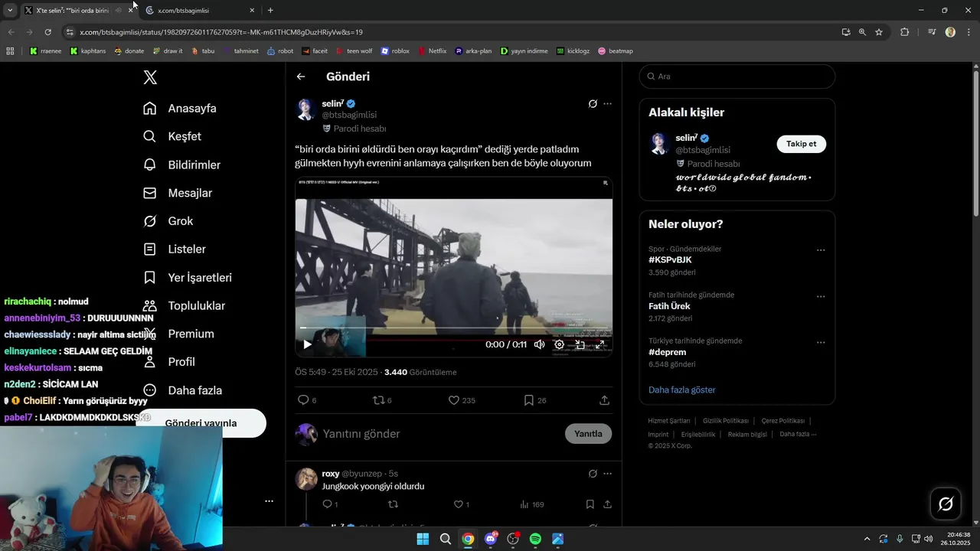Open the floating Grok button
Image resolution: width=980 pixels, height=551 pixels.
[946, 504]
